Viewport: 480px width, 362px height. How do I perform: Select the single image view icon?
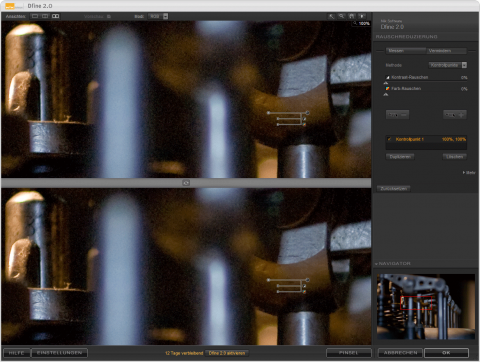click(x=35, y=16)
